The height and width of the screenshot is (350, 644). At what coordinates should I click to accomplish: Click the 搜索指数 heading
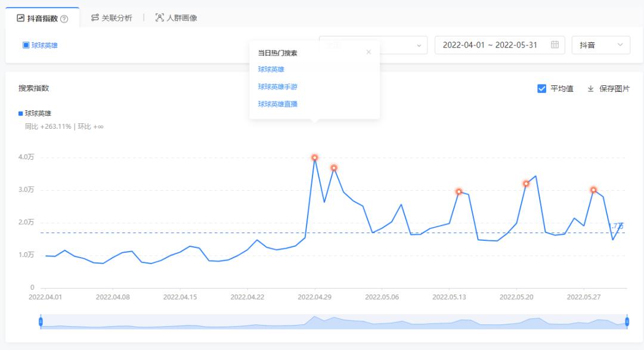[x=33, y=88]
